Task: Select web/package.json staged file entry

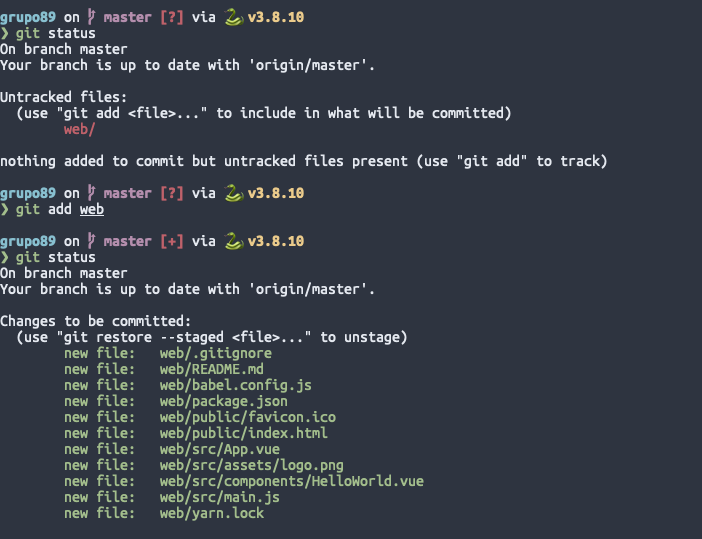Action: [176, 402]
